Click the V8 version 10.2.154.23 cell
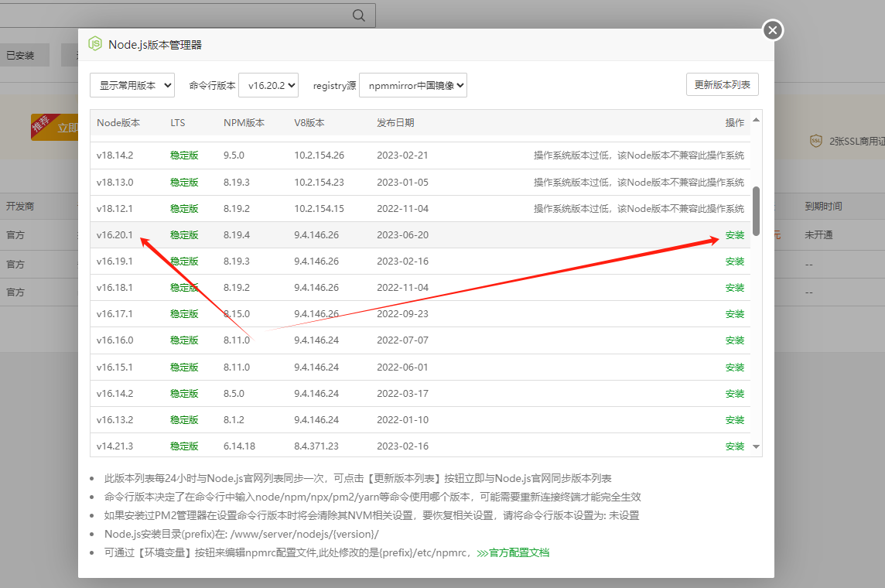885x588 pixels. (x=319, y=183)
